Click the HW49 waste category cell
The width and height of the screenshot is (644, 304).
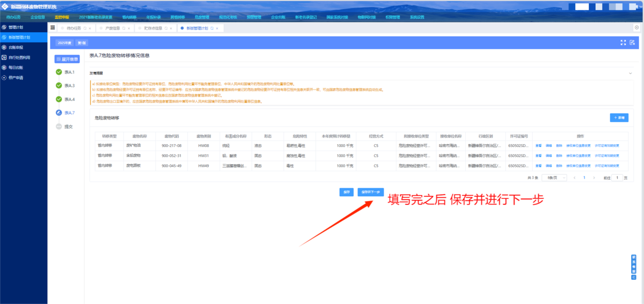coord(203,165)
